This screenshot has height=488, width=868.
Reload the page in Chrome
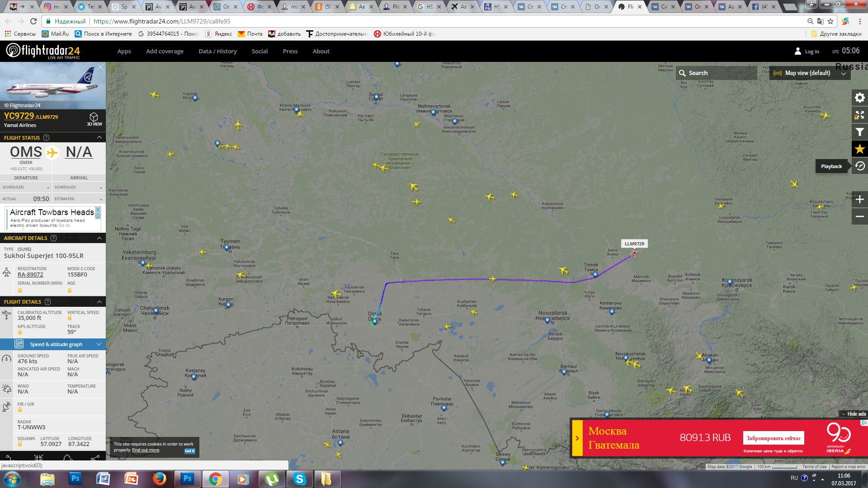(x=33, y=21)
